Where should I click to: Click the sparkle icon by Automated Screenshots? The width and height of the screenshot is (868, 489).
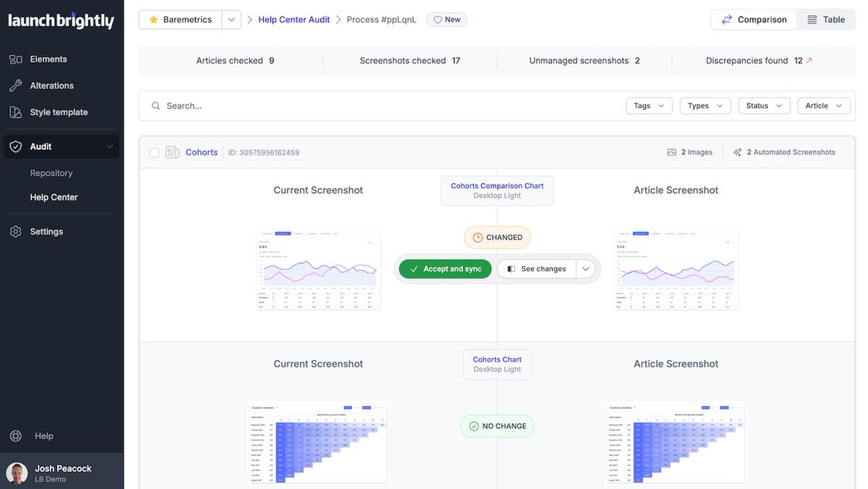pos(737,152)
